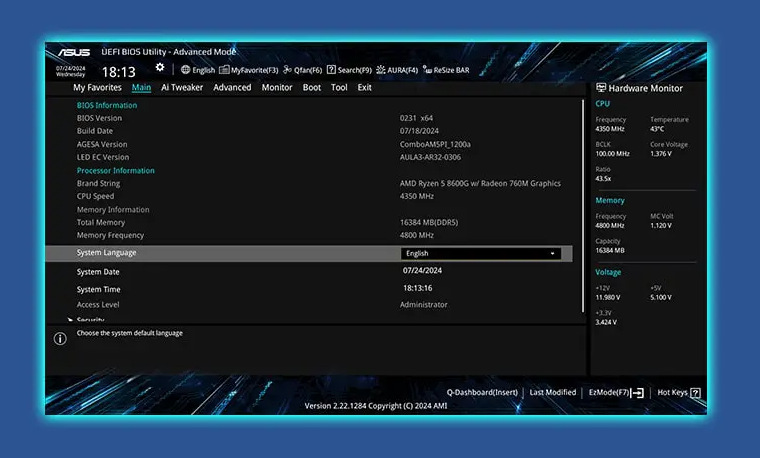Click the Administrator access level value
The image size is (760, 458).
click(x=424, y=304)
